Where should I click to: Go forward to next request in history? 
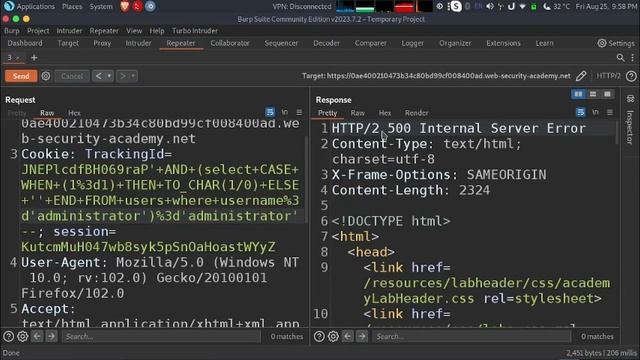(x=122, y=76)
